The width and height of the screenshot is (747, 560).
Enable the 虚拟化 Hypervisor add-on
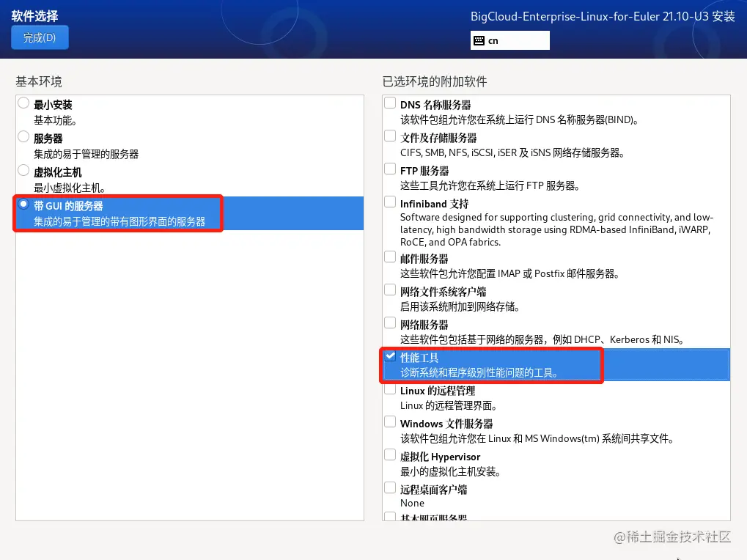(389, 455)
